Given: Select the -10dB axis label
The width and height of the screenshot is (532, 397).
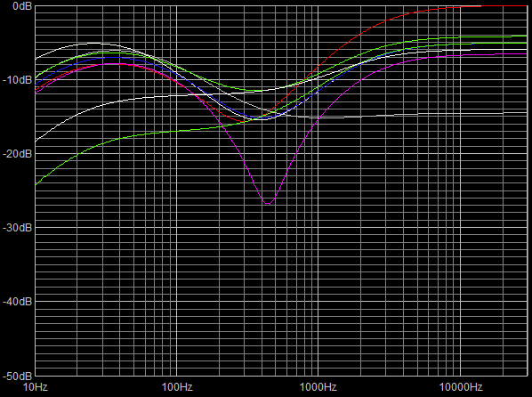Looking at the screenshot, I should [17, 80].
